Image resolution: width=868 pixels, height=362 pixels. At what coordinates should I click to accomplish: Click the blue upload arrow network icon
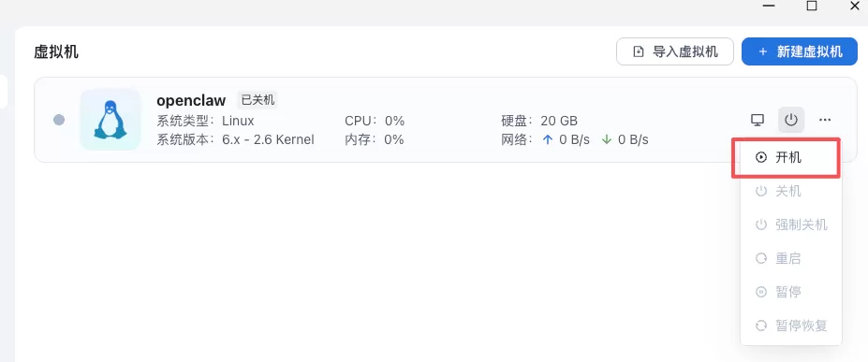click(548, 139)
